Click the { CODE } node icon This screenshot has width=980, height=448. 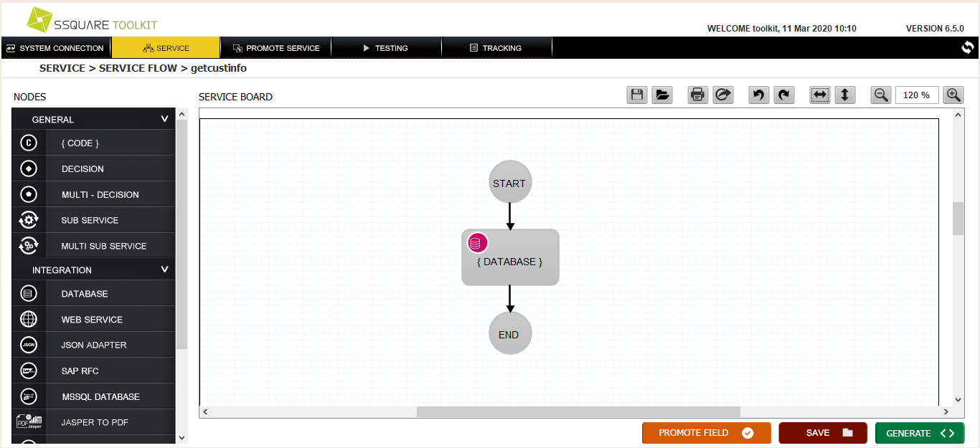pos(29,143)
